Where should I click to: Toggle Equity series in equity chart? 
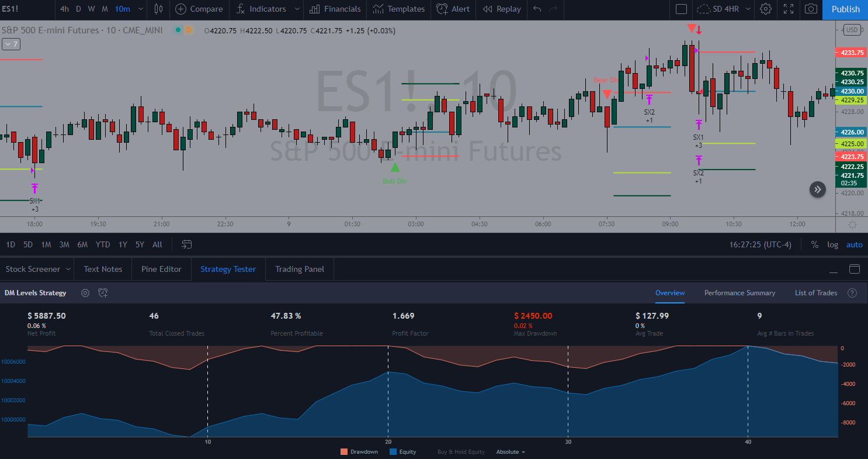pos(403,452)
